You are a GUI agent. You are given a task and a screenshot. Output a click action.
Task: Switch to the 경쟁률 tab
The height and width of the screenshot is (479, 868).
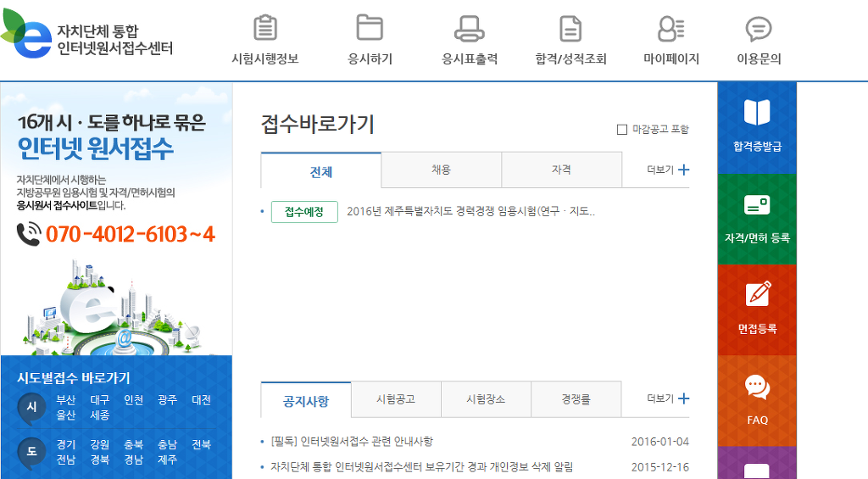(x=576, y=398)
